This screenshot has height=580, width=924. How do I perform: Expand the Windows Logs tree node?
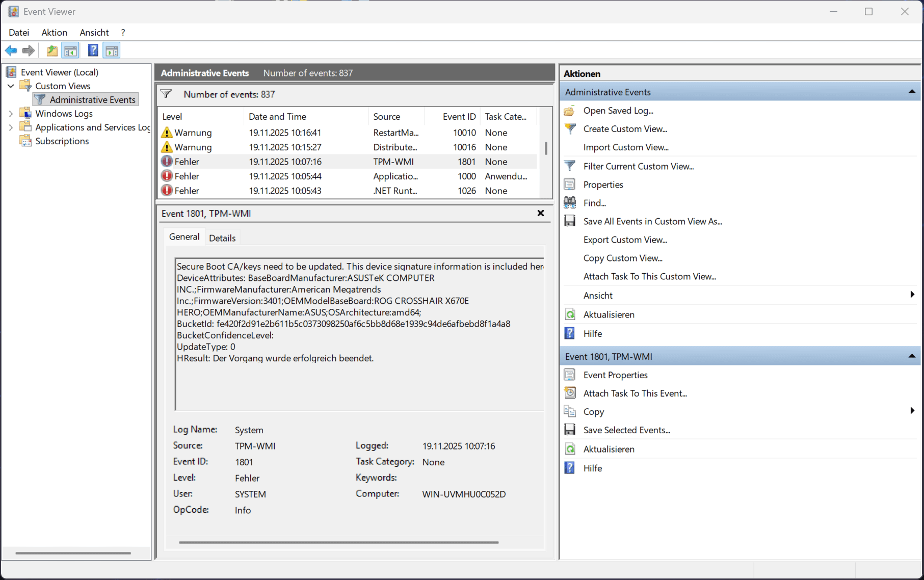(11, 113)
